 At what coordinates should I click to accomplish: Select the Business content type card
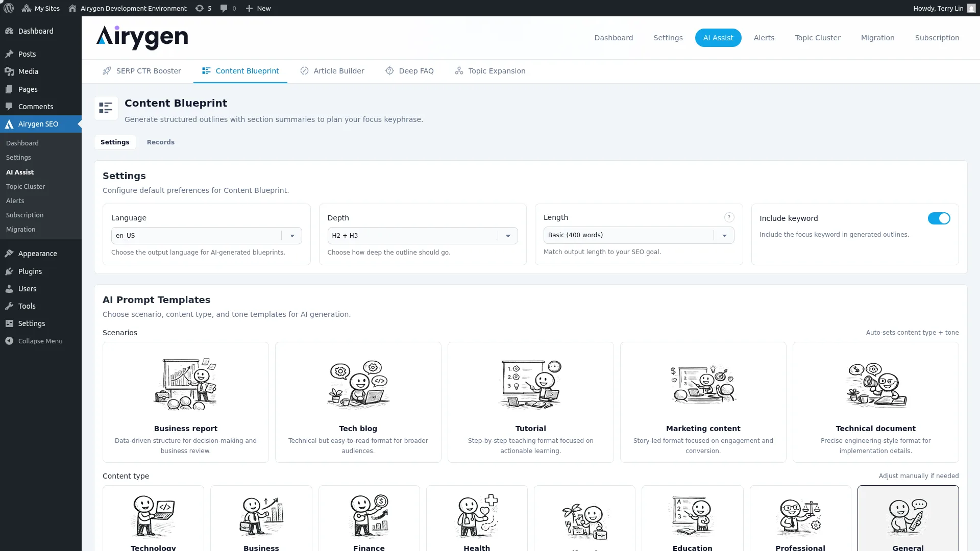click(261, 518)
